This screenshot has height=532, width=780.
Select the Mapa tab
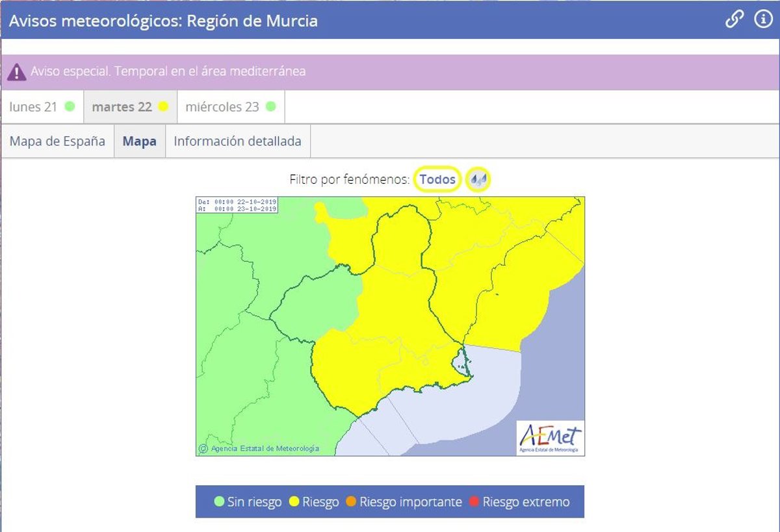pyautogui.click(x=140, y=142)
